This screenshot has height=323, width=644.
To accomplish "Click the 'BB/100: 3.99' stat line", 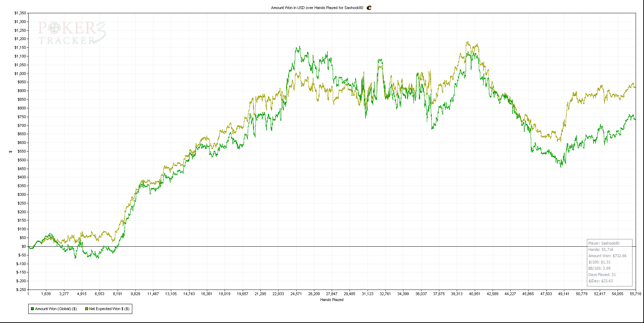I will click(599, 268).
